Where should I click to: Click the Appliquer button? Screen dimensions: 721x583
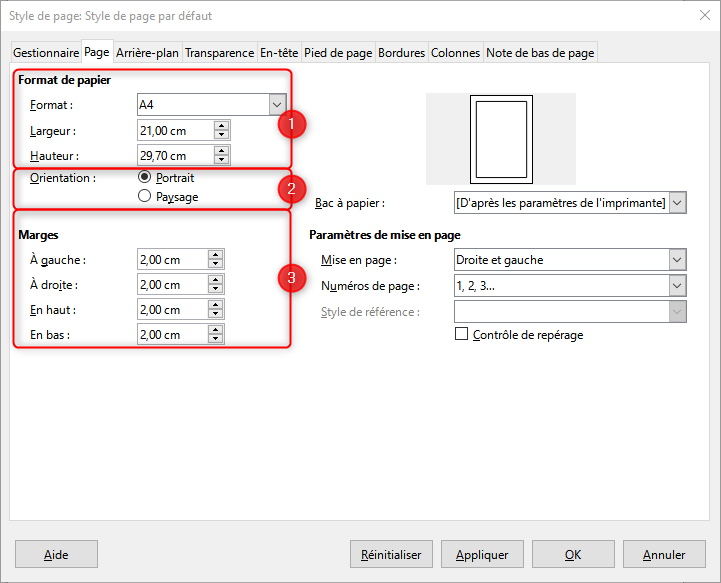tap(482, 554)
